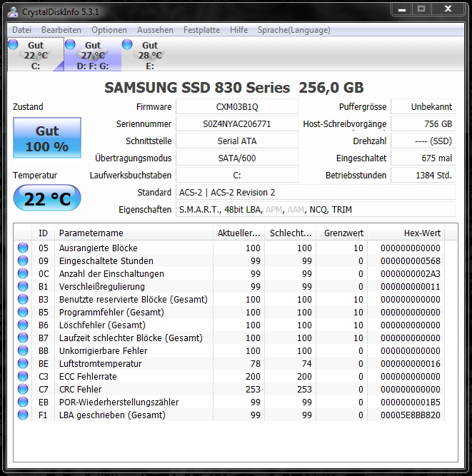
Task: Click the Firmware field CXM03B1Q
Action: point(237,106)
